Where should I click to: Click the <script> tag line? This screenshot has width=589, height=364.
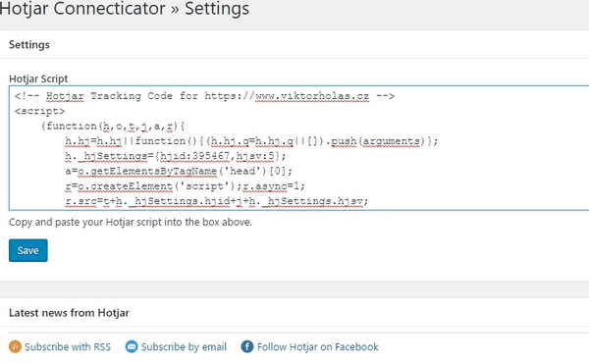[40, 111]
